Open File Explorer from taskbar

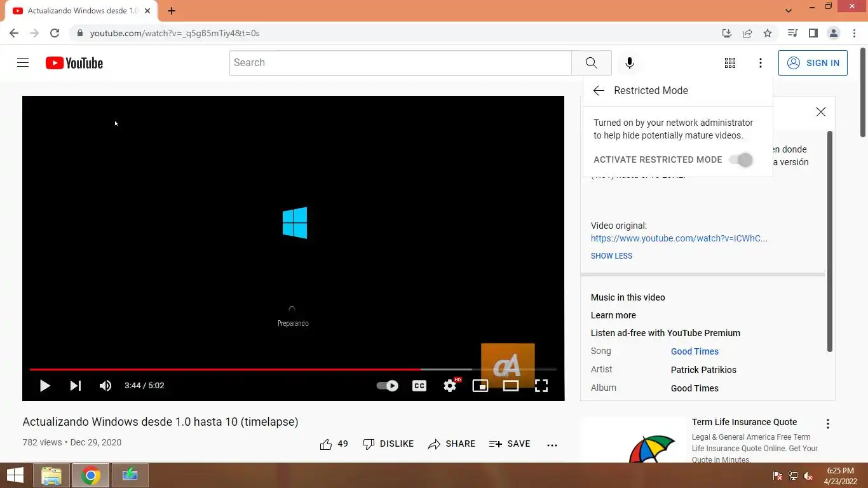[x=51, y=475]
